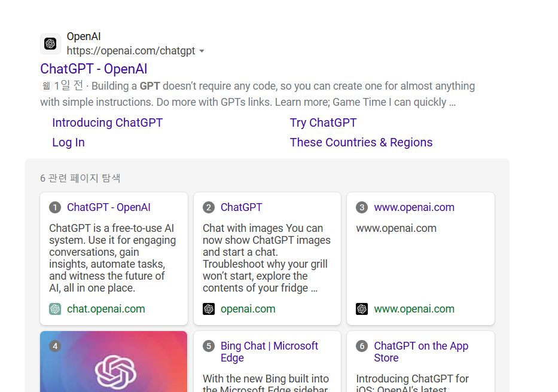This screenshot has width=558, height=392.
Task: Click the 'Building a GPT doesn't require' snippet
Action: point(258,94)
